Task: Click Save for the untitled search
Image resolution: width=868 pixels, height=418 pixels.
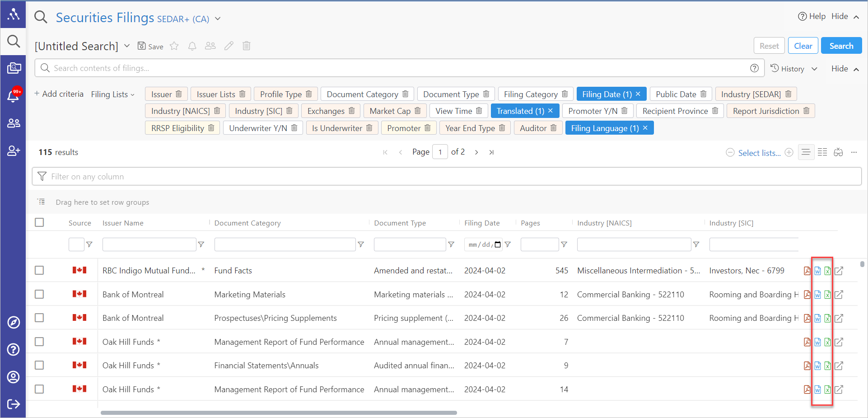Action: point(150,46)
